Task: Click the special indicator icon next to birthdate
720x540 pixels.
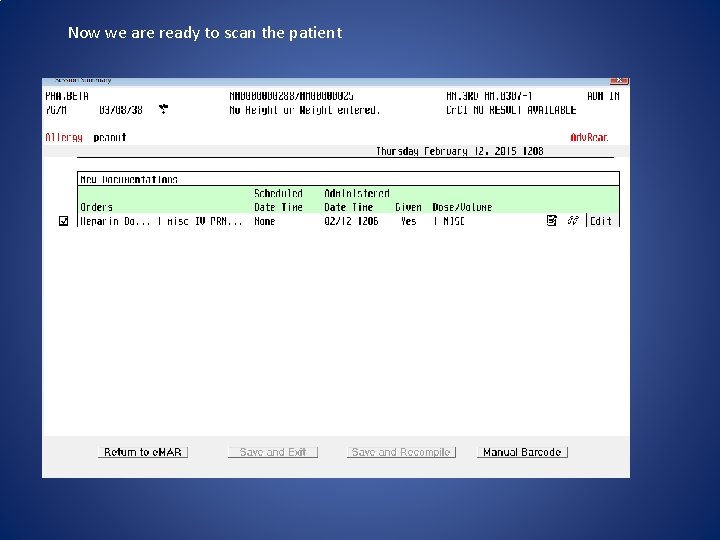Action: pyautogui.click(x=163, y=109)
